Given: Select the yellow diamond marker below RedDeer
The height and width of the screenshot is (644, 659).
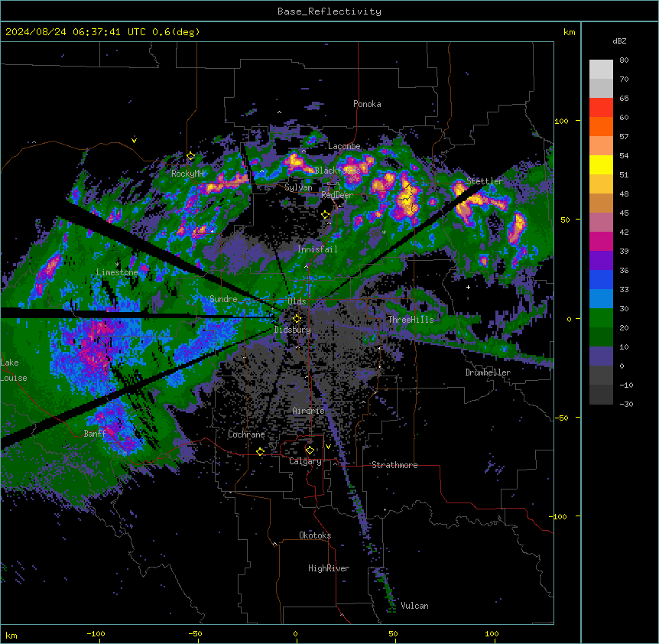Looking at the screenshot, I should (x=325, y=215).
